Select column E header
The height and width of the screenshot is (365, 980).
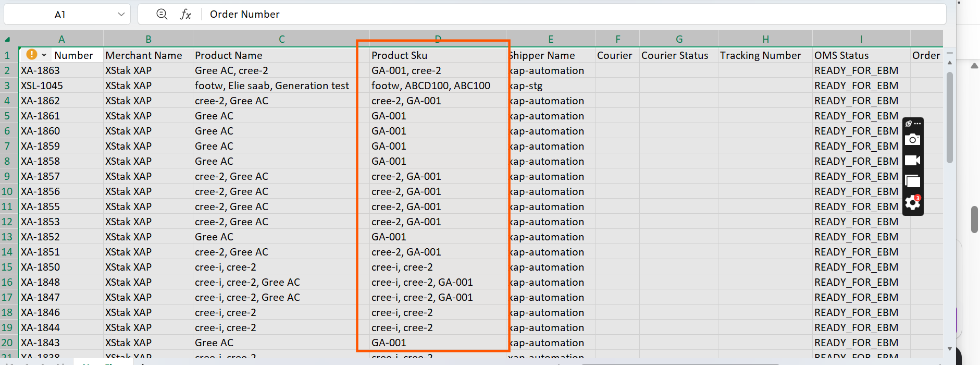pos(551,39)
